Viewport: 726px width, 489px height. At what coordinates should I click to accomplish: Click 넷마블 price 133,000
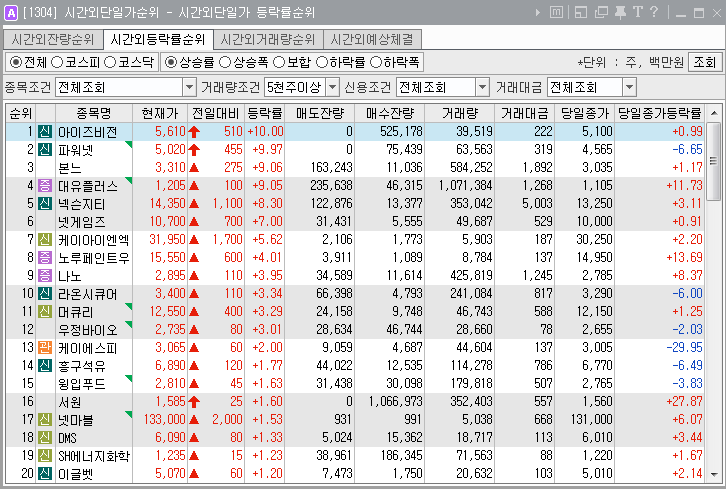click(164, 420)
